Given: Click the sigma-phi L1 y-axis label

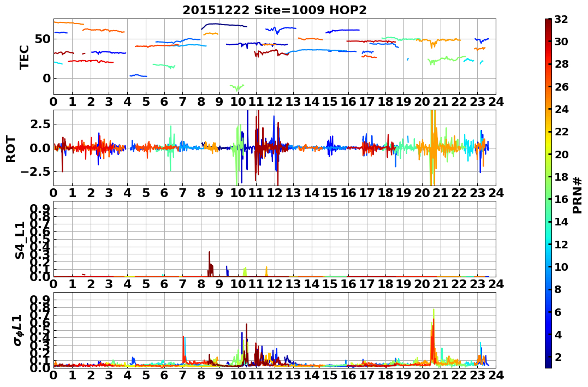Looking at the screenshot, I should click(x=19, y=330).
